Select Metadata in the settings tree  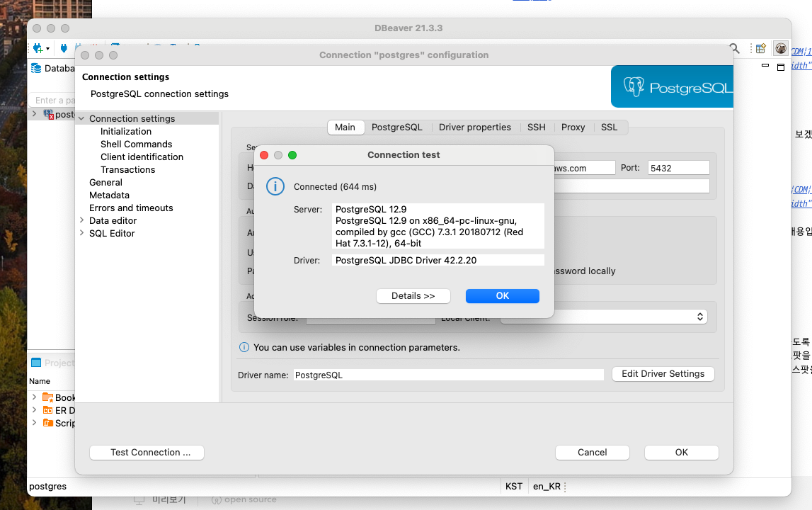pos(109,195)
